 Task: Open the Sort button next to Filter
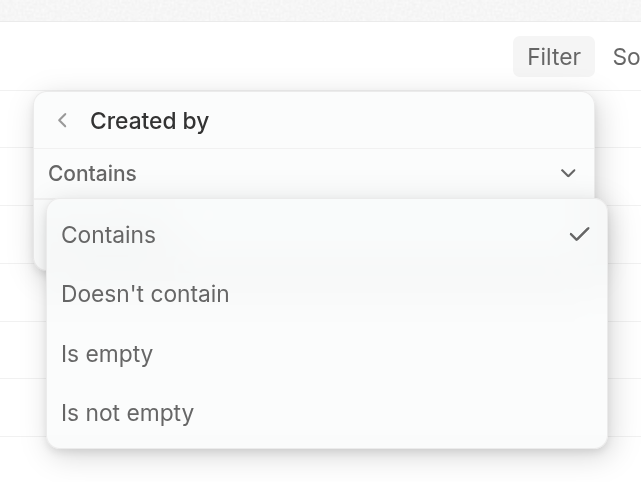pos(626,57)
